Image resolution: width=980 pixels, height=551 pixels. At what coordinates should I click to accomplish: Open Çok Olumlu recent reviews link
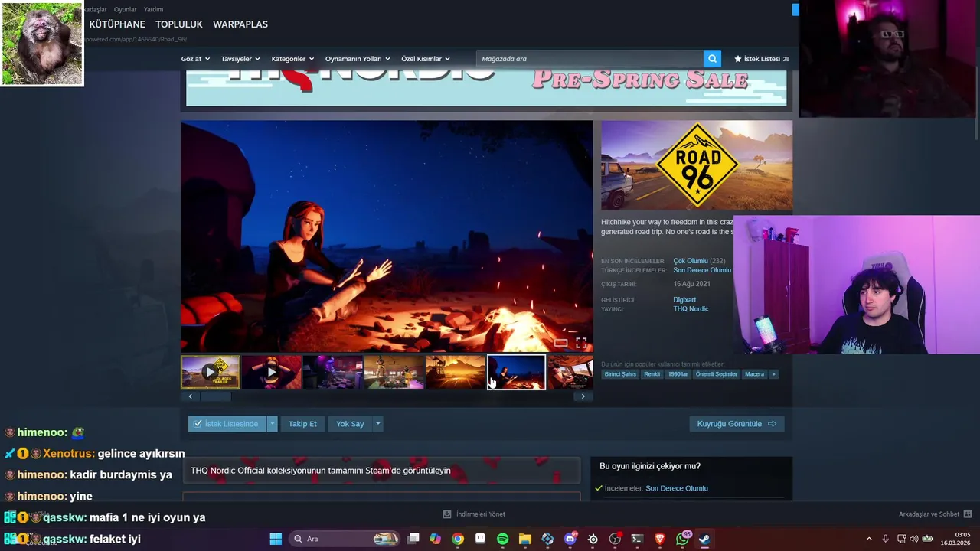(691, 261)
